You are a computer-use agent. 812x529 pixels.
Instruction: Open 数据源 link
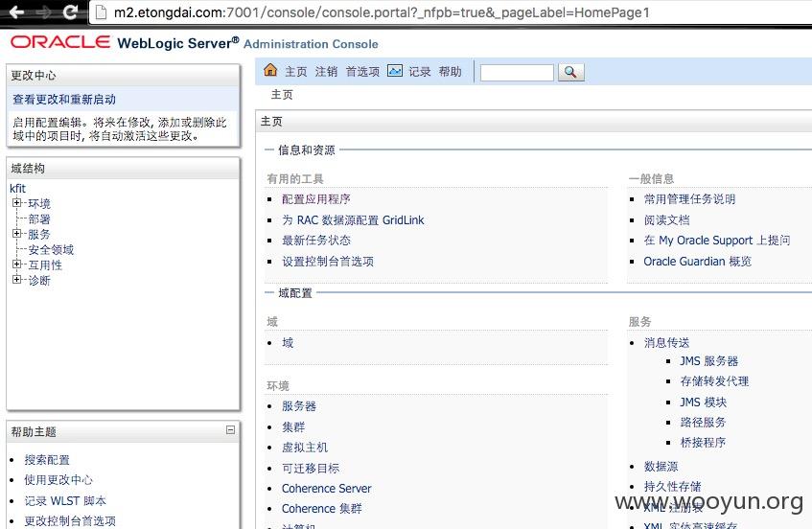pyautogui.click(x=661, y=467)
